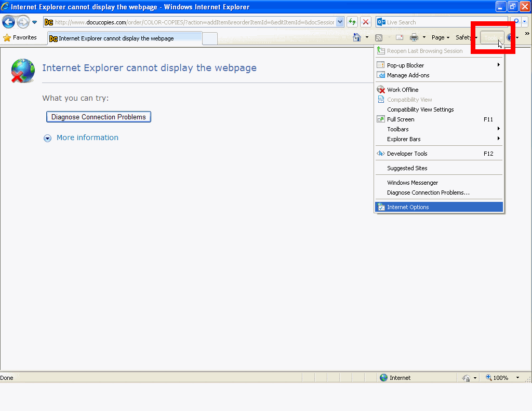Click the Read Mail envelope icon
This screenshot has height=411, width=532.
coord(400,37)
